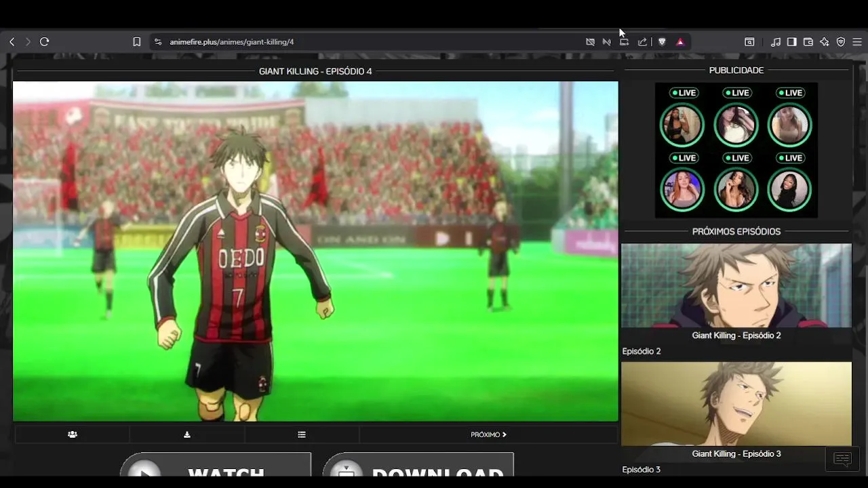Click the top-right LIVE profile in the ad
This screenshot has height=488, width=868.
[x=789, y=125]
